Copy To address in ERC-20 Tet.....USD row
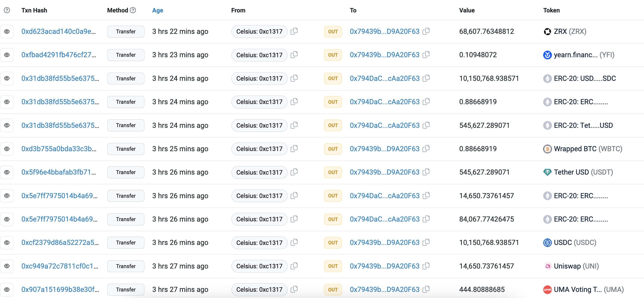The width and height of the screenshot is (644, 298). [x=426, y=125]
